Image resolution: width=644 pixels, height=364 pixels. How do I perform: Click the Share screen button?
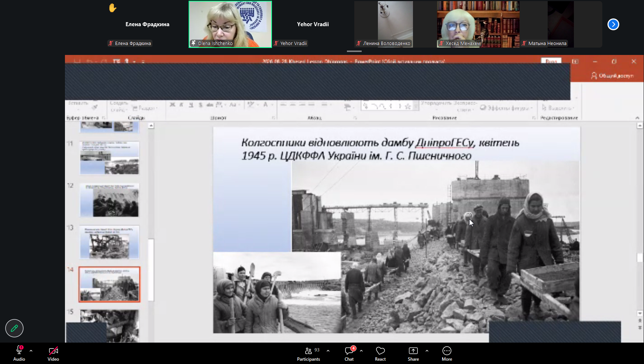tap(413, 353)
